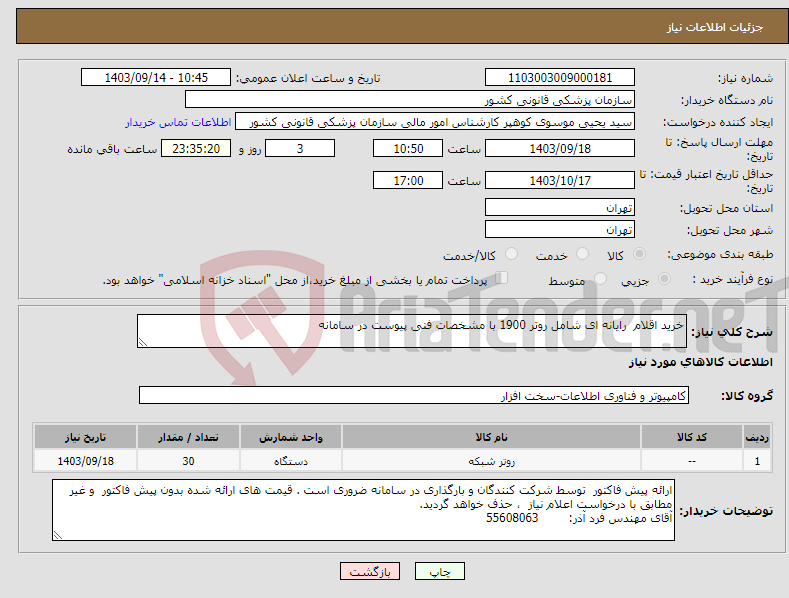
Task: Select the متوسط purchase type radio
Action: pos(600,279)
